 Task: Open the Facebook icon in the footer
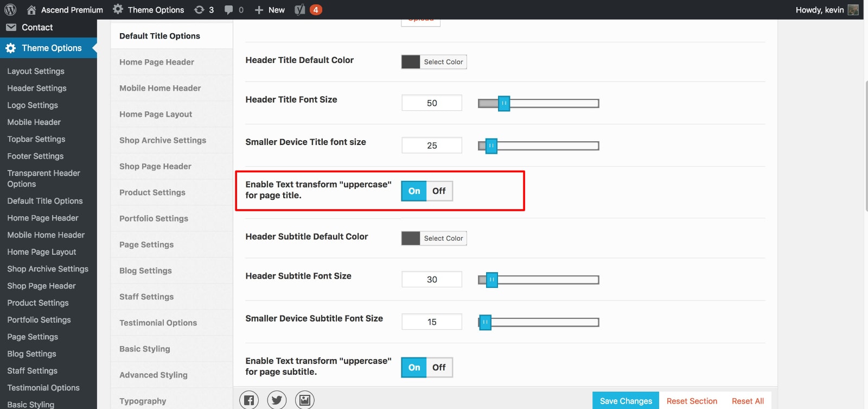pos(249,400)
